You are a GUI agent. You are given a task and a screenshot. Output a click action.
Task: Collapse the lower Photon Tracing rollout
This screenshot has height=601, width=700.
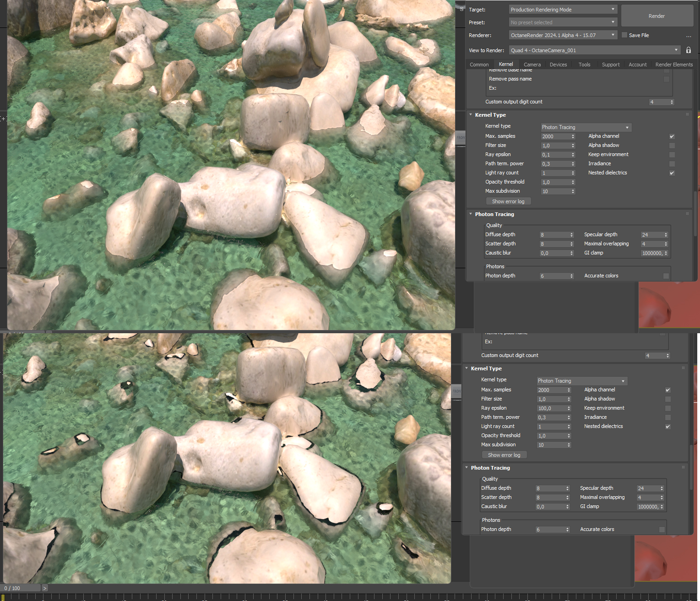[x=467, y=467]
